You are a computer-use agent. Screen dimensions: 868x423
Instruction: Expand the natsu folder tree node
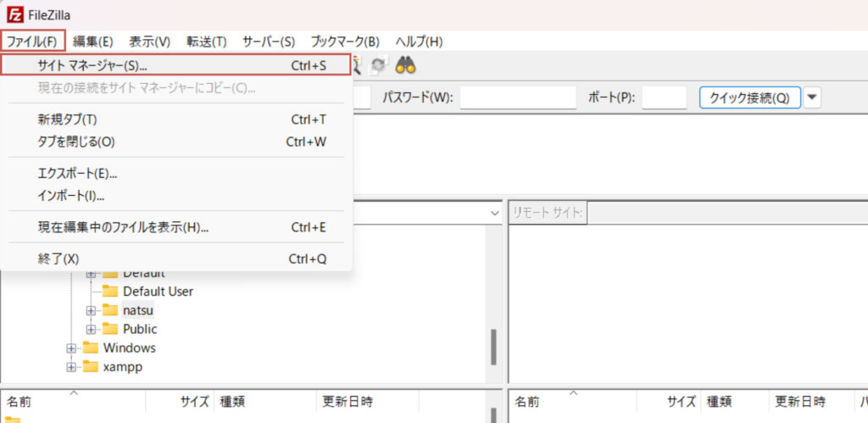[x=91, y=310]
